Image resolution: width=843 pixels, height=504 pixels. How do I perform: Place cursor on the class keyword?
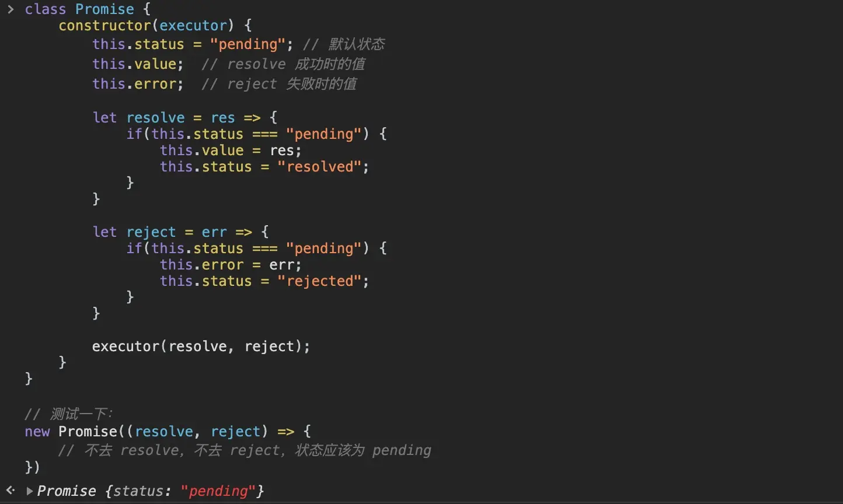pyautogui.click(x=46, y=9)
